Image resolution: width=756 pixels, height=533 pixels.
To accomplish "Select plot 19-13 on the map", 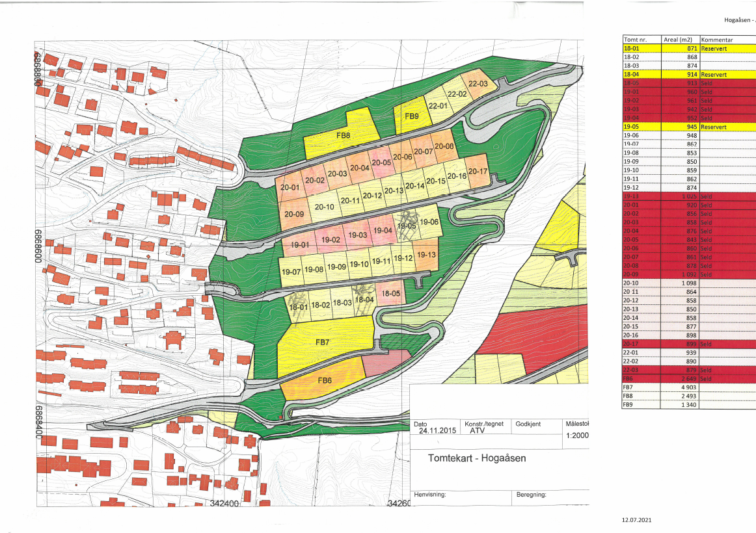I will (425, 254).
